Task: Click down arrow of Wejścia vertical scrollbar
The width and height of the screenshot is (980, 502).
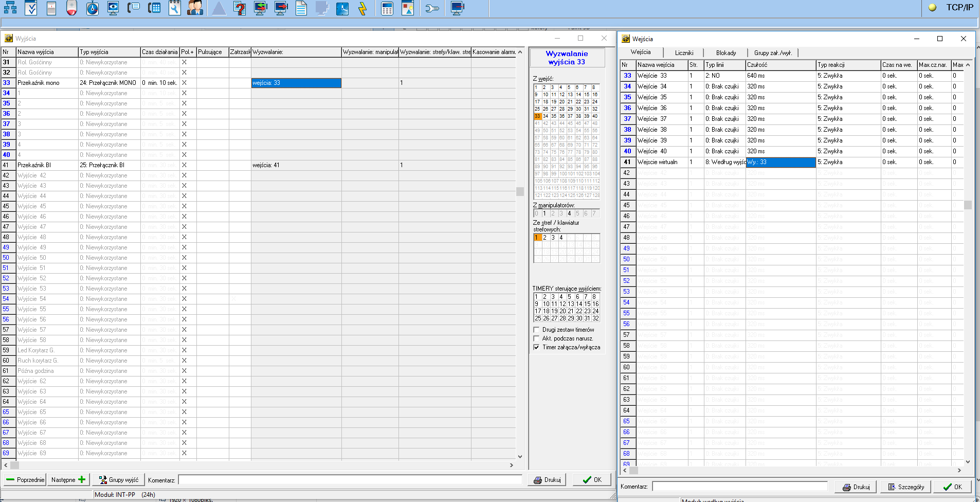Action: tap(968, 461)
